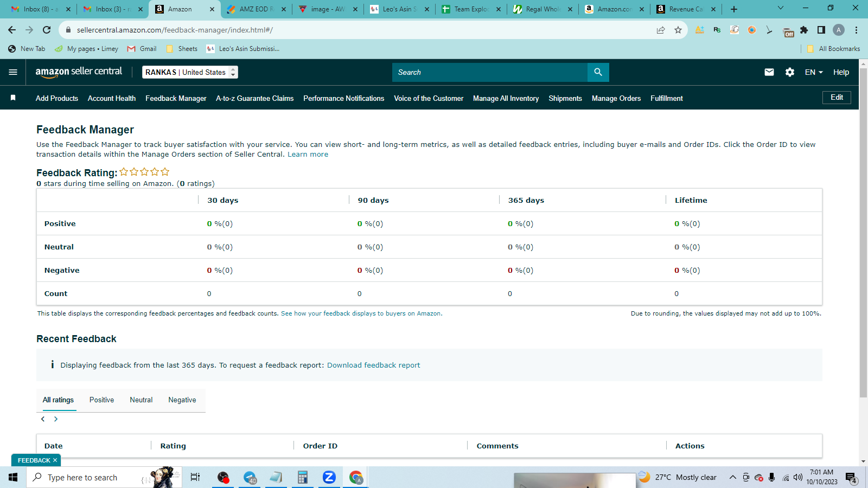
Task: Click the Windows Start button
Action: pos(13,477)
